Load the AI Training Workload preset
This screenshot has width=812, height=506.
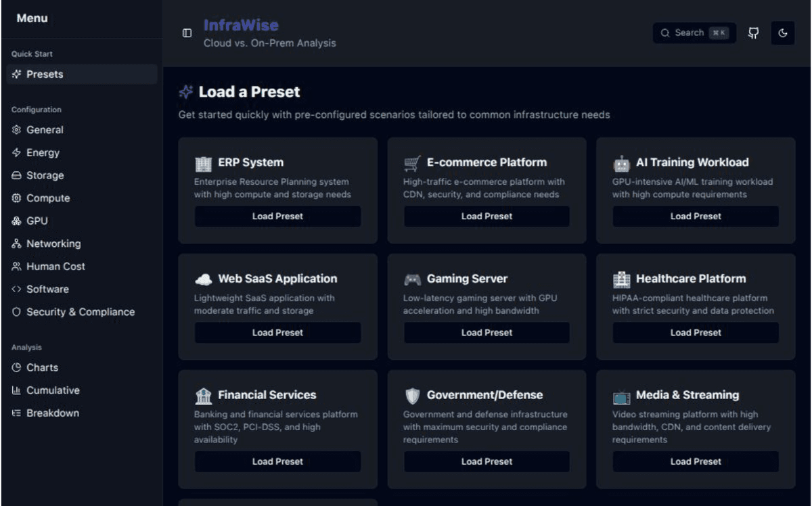click(x=695, y=216)
